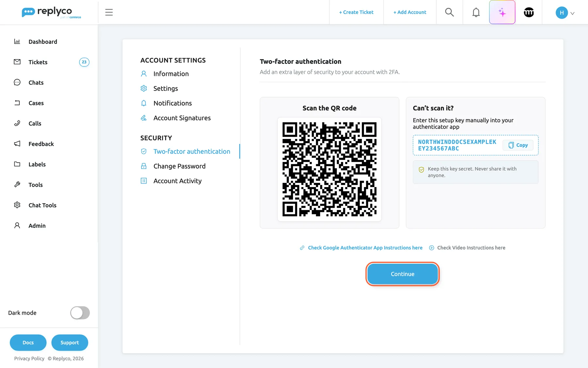Open the hamburger menu icon
The height and width of the screenshot is (368, 588).
pyautogui.click(x=109, y=12)
